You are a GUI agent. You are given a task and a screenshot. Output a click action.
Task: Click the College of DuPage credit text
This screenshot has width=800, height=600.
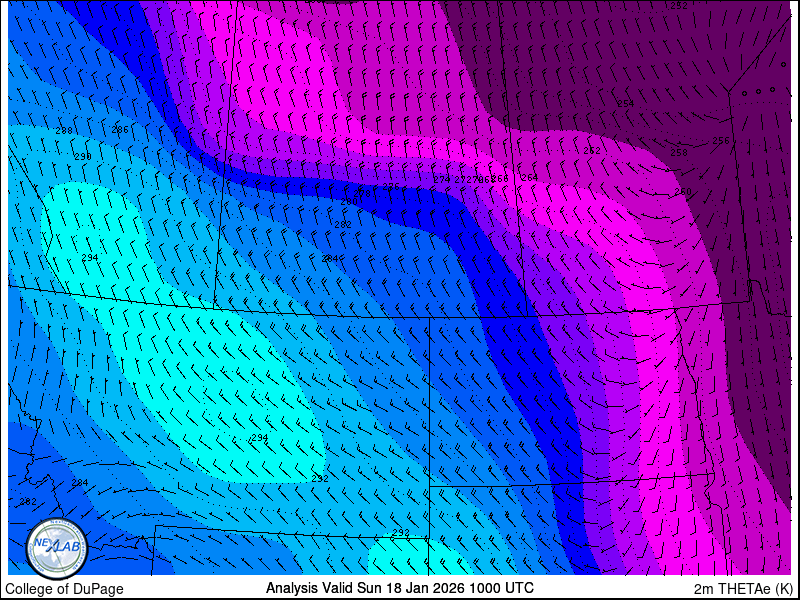point(64,589)
